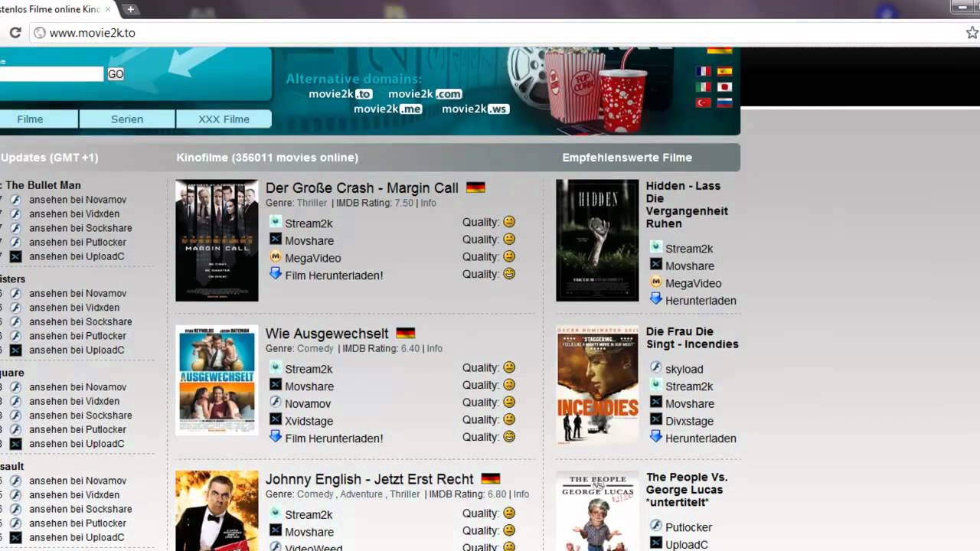
Task: Click UploadC icon under The Bullet Man
Action: click(15, 256)
